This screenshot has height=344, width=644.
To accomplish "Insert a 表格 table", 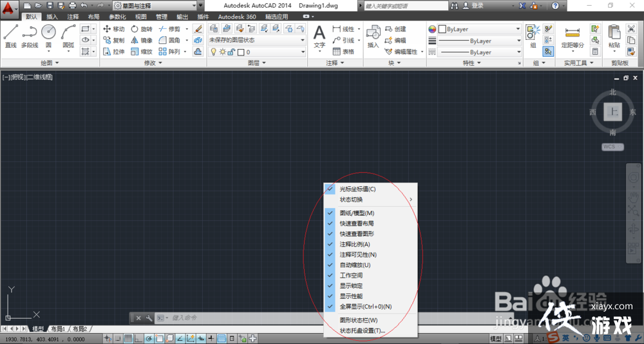I will (344, 52).
